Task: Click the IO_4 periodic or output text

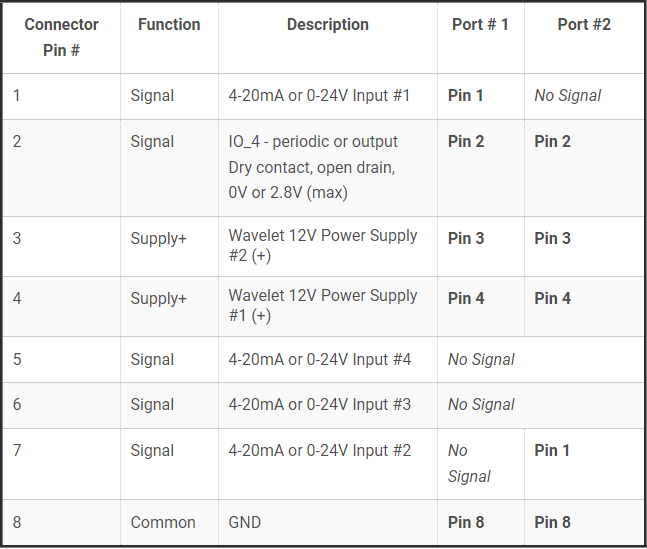Action: point(313,142)
